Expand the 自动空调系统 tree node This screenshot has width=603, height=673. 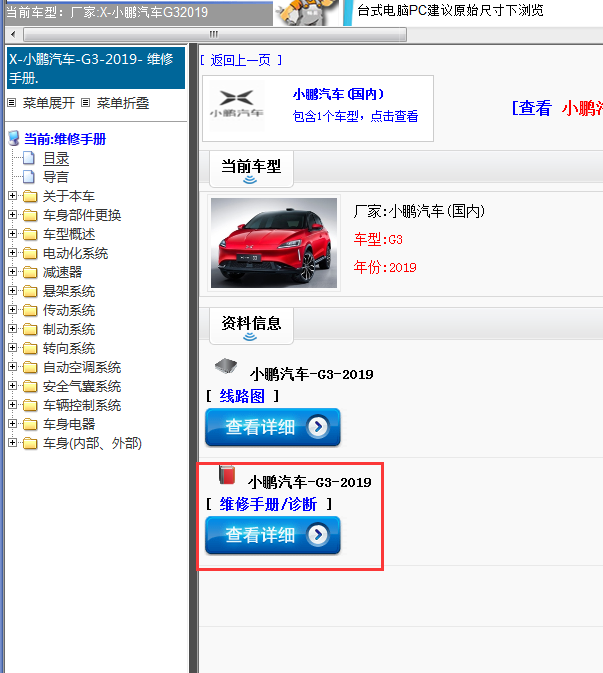tap(12, 367)
